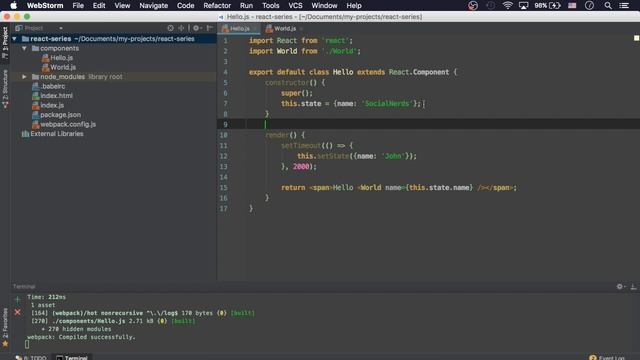640x360 pixels.
Task: Close the terminal session with red X
Action: (17, 312)
